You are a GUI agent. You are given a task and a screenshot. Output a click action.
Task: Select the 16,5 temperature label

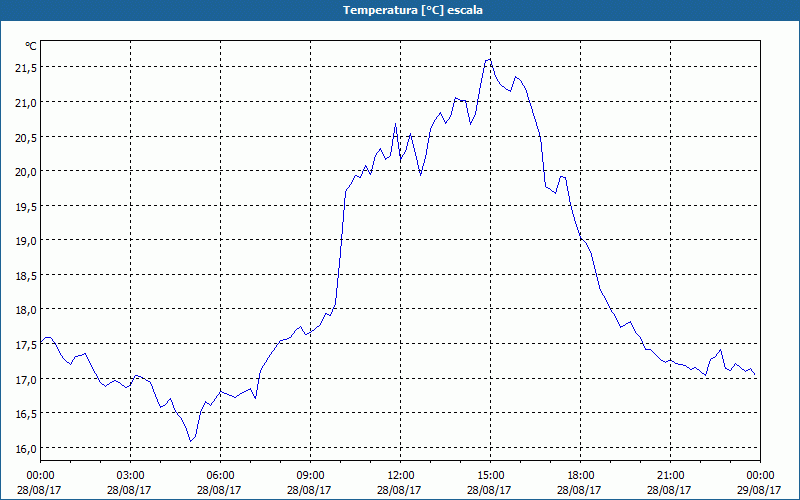click(26, 413)
